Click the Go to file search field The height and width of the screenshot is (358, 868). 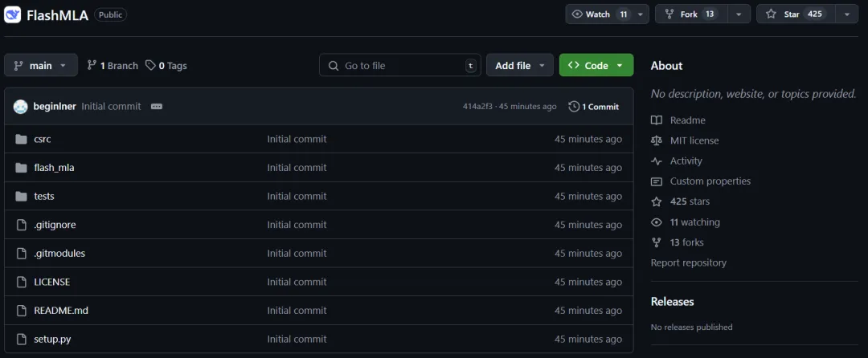click(399, 65)
